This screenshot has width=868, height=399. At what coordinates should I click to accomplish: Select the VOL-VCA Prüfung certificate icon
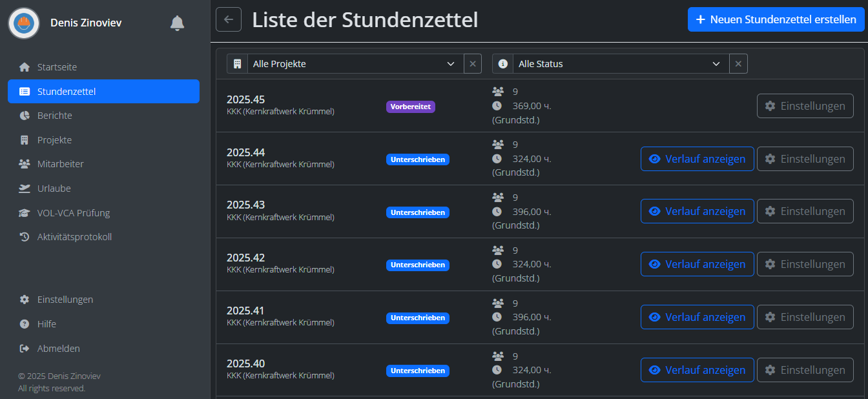(24, 212)
